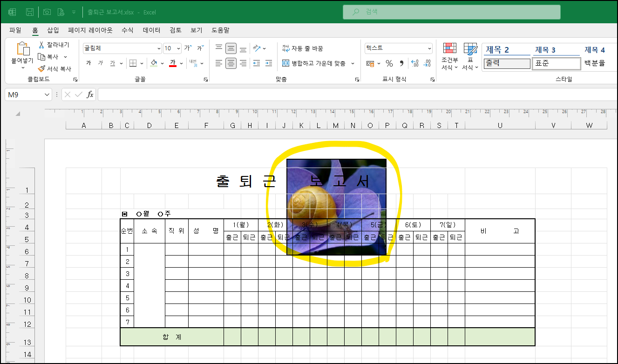Image resolution: width=618 pixels, height=364 pixels.
Task: Toggle Italic formatting
Action: (100, 63)
